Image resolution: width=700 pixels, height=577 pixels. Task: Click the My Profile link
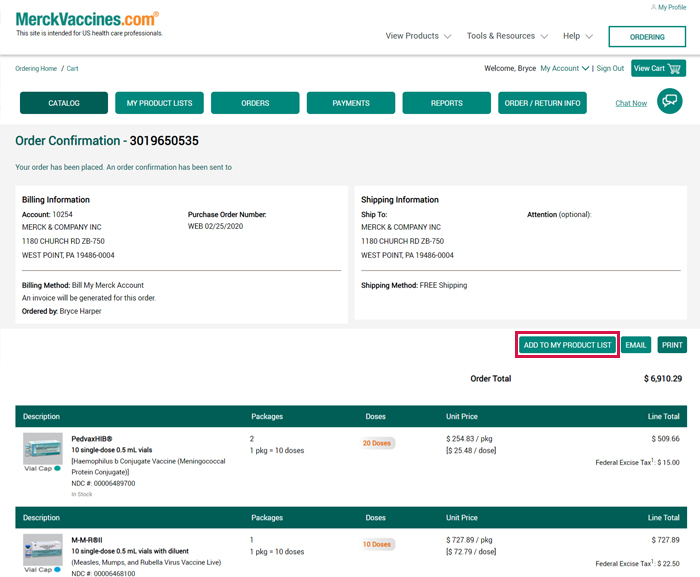672,7
